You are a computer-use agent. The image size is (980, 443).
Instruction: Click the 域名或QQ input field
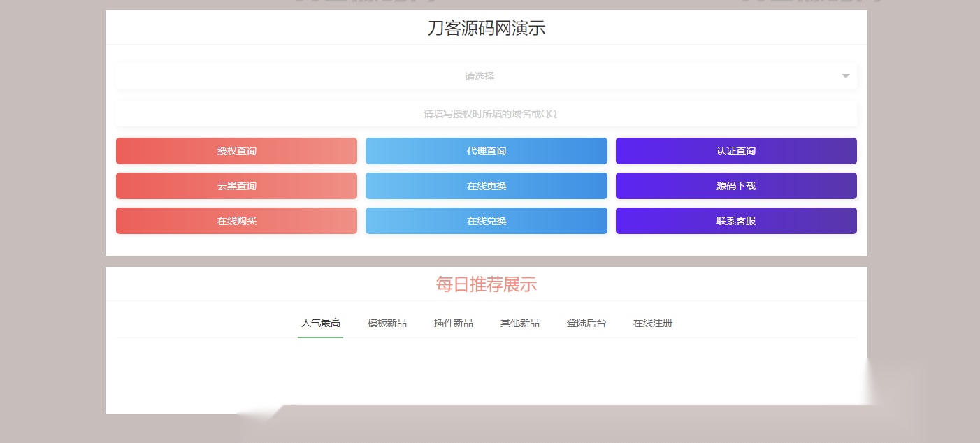[x=487, y=114]
